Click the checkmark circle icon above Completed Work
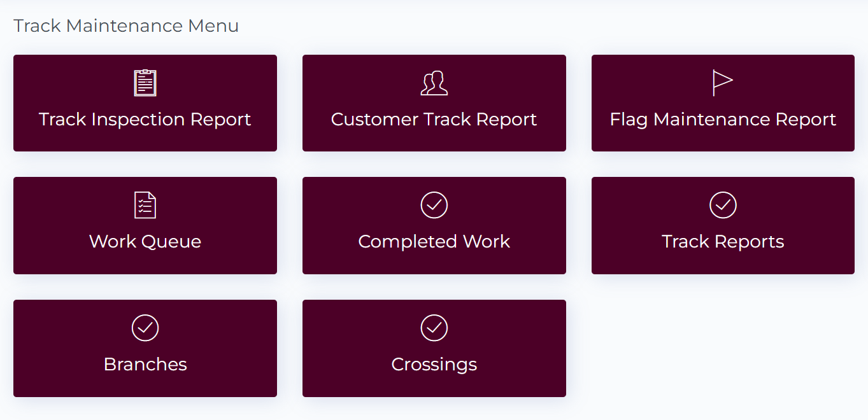This screenshot has width=868, height=420. [434, 205]
